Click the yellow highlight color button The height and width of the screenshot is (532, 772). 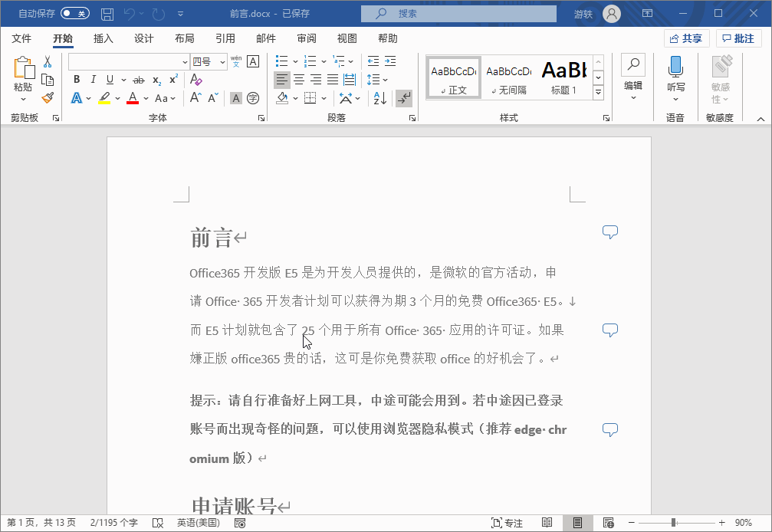tap(104, 98)
